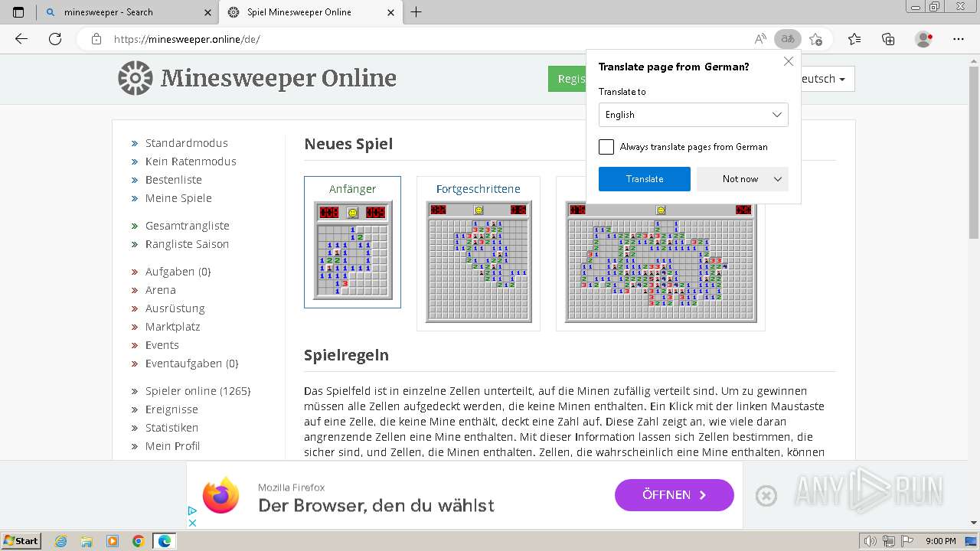980x551 pixels.
Task: Close the minesweeper - Search tab
Action: coord(208,12)
